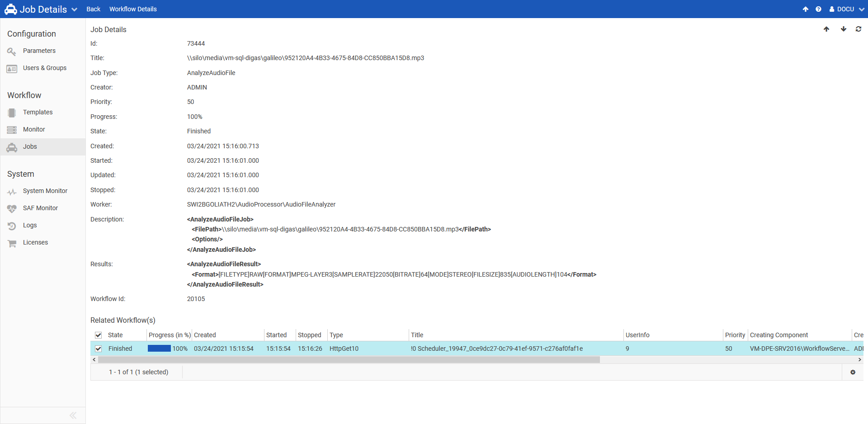Go to next job with down arrow
868x424 pixels.
843,29
